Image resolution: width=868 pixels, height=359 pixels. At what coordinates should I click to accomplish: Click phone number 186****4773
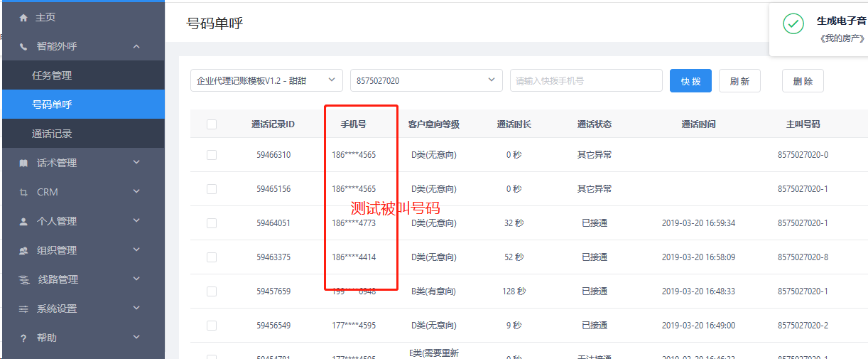(354, 223)
